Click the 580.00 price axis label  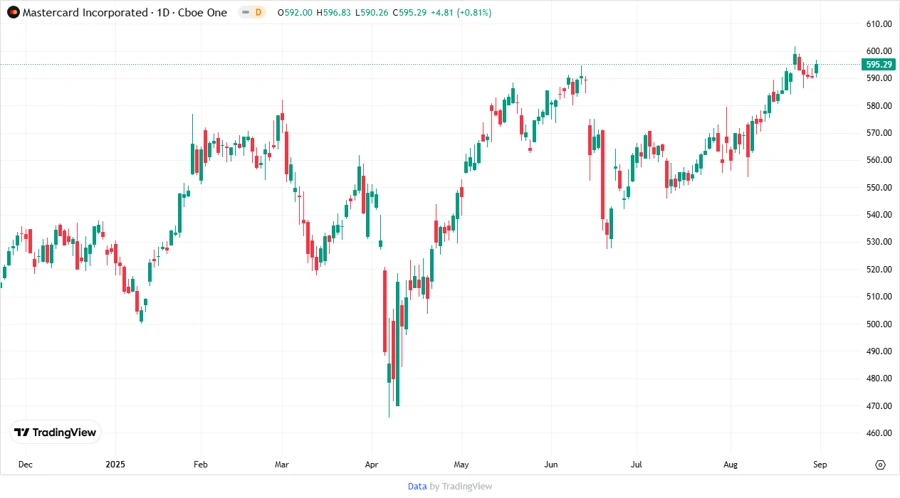(x=879, y=106)
